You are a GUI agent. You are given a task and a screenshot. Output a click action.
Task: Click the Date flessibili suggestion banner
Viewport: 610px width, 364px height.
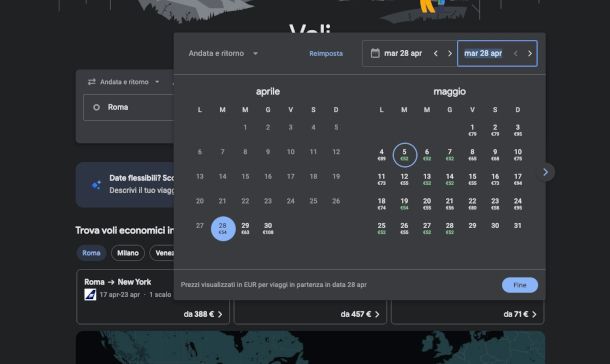tap(125, 185)
